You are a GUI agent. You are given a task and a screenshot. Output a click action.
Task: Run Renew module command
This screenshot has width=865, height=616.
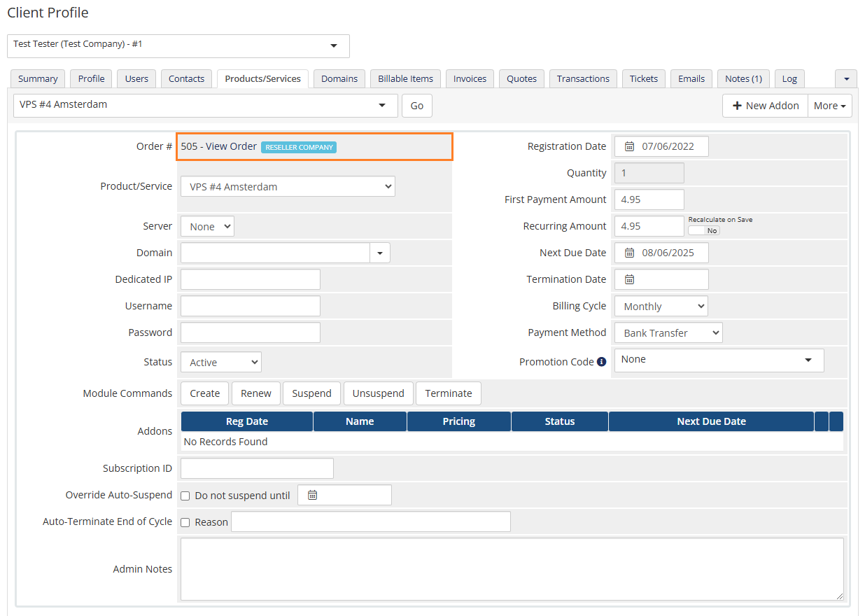(256, 393)
